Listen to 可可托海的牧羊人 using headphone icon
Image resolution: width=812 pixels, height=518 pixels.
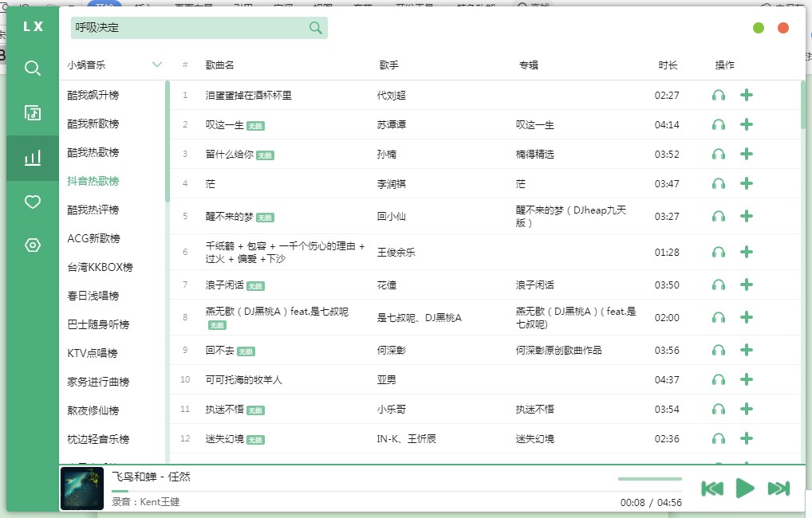coord(719,379)
